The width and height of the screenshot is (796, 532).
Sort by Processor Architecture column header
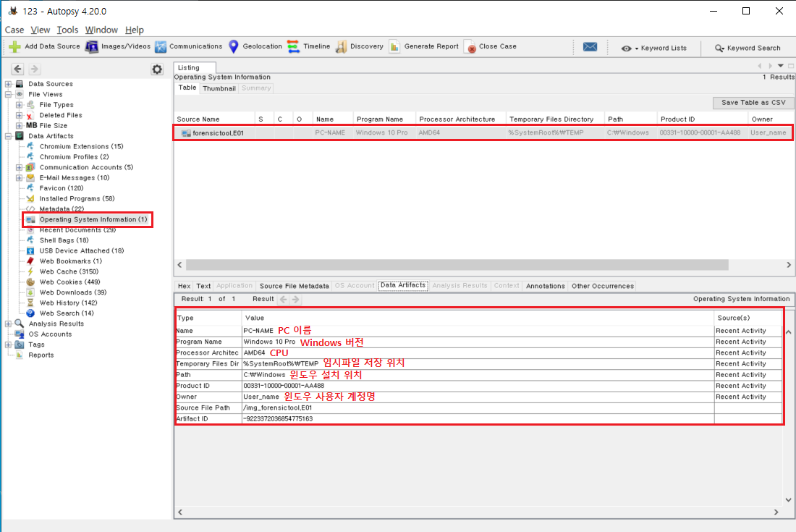pos(460,119)
